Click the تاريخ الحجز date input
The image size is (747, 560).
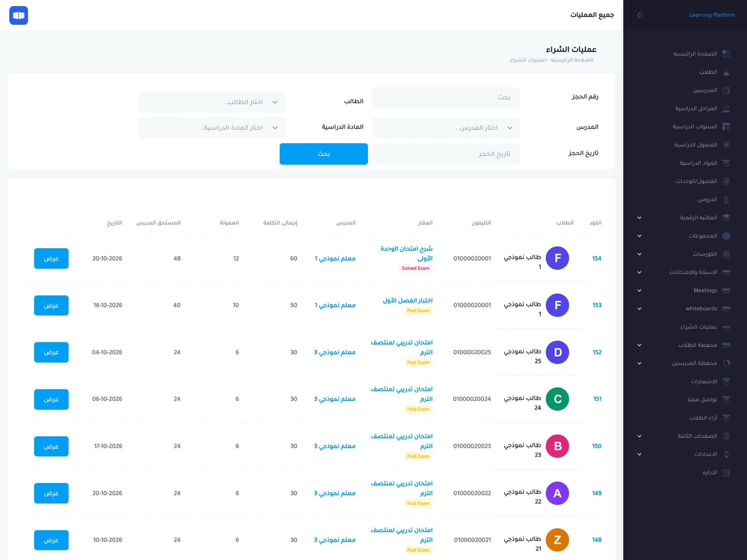[446, 154]
